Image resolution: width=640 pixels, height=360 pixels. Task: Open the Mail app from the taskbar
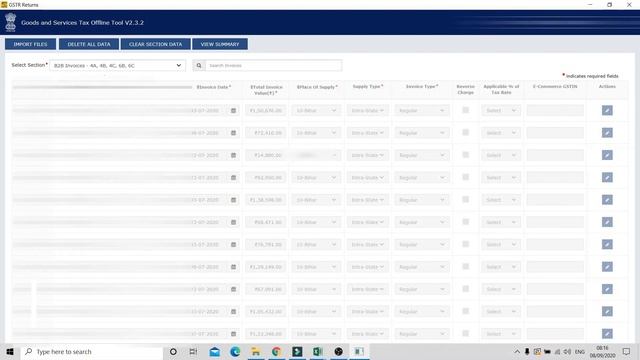[215, 351]
